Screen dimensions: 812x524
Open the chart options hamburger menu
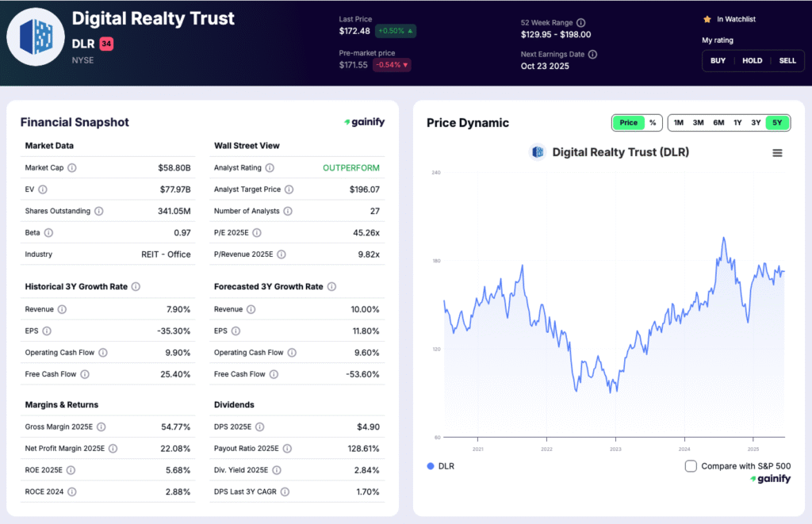click(778, 153)
